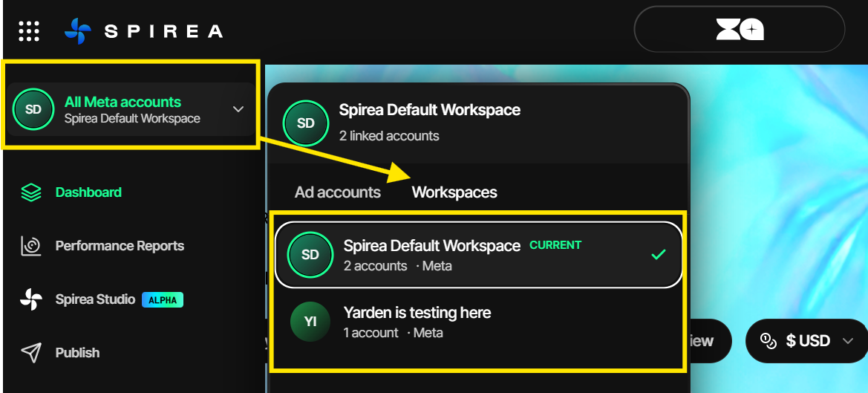868x393 pixels.
Task: Click the 2 linked accounts text
Action: (389, 136)
